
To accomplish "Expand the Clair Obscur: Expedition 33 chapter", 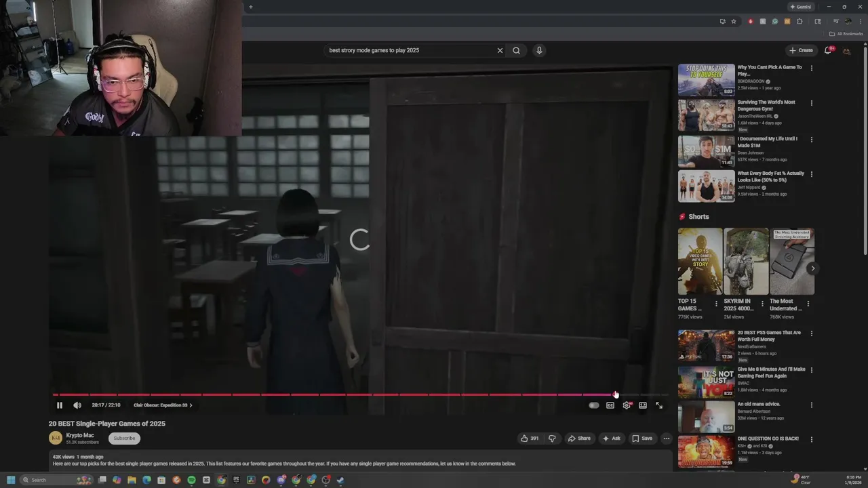I will coord(163,405).
